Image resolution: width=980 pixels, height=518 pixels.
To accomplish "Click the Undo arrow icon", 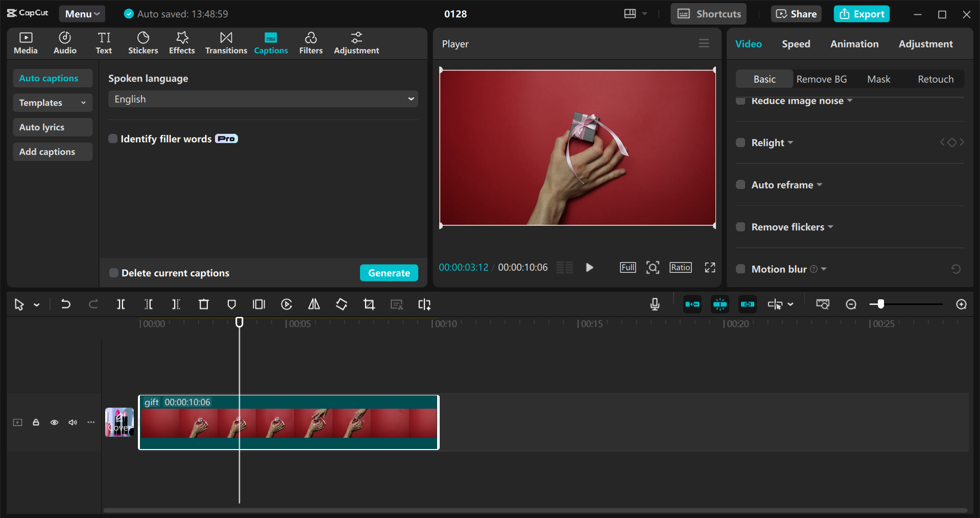I will [66, 304].
